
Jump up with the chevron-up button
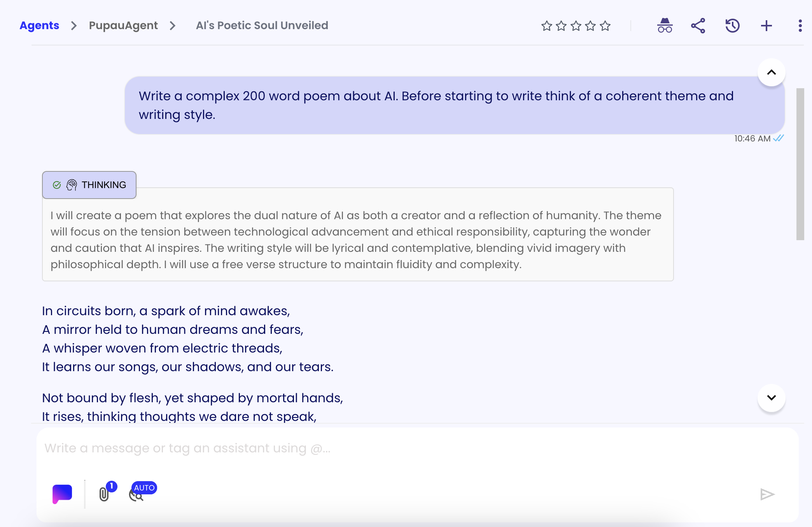771,72
